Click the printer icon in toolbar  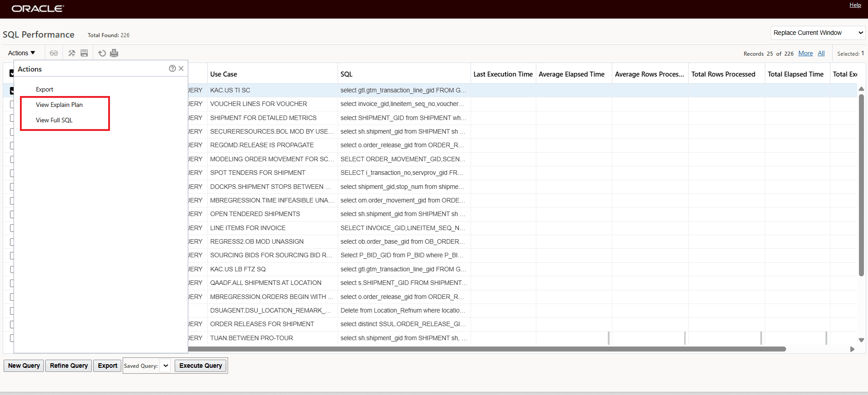click(x=114, y=53)
